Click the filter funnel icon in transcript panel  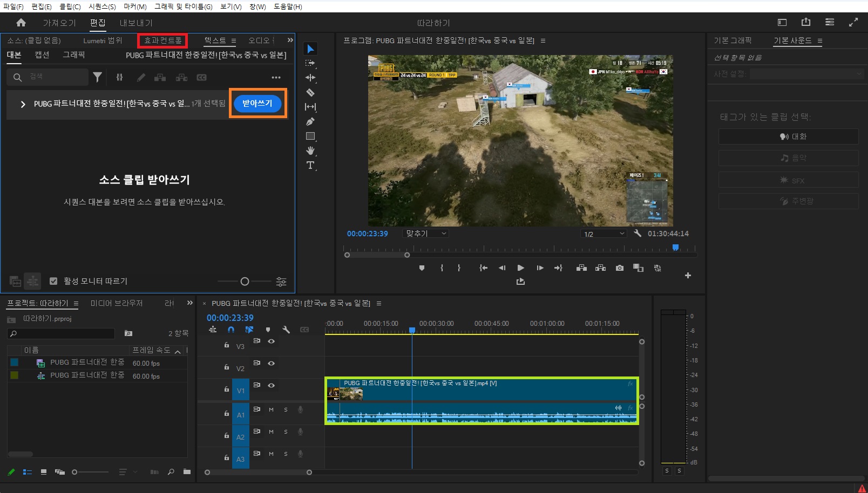pyautogui.click(x=97, y=77)
